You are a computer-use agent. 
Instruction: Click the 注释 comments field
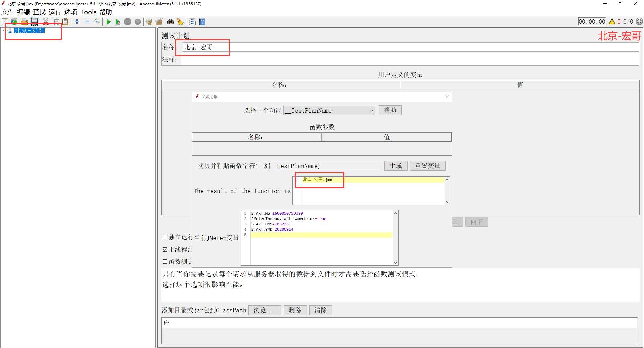point(410,59)
